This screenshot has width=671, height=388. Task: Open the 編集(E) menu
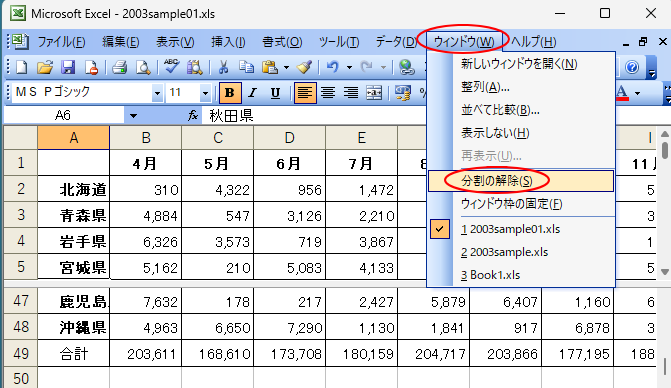click(121, 42)
